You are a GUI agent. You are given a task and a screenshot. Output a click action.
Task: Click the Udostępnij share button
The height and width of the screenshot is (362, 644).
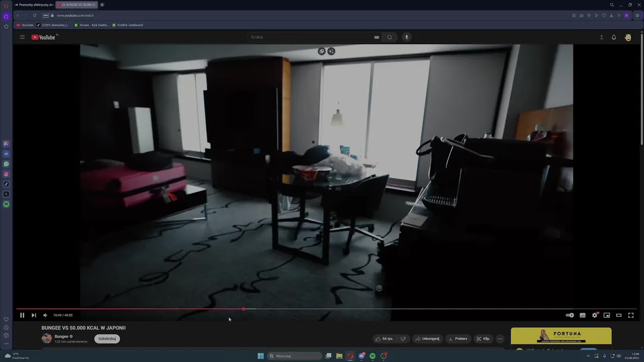pos(427,339)
